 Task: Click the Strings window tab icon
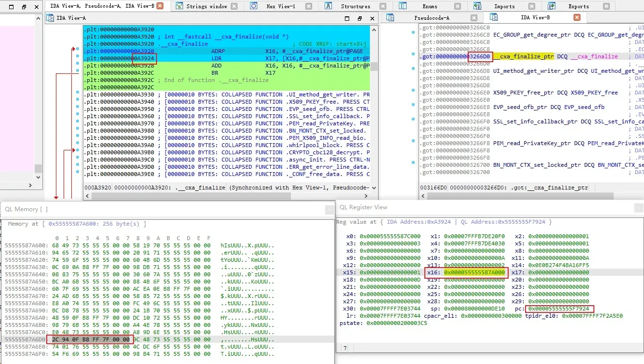click(179, 6)
